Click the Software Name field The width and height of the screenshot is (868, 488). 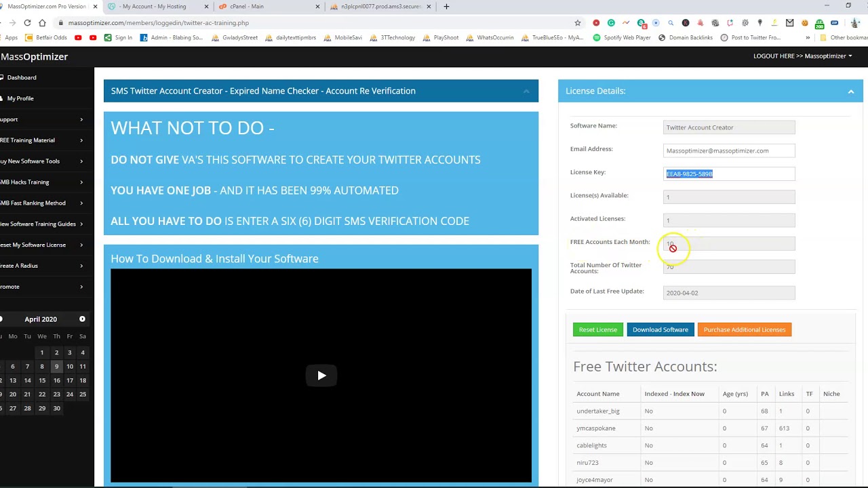coord(729,127)
